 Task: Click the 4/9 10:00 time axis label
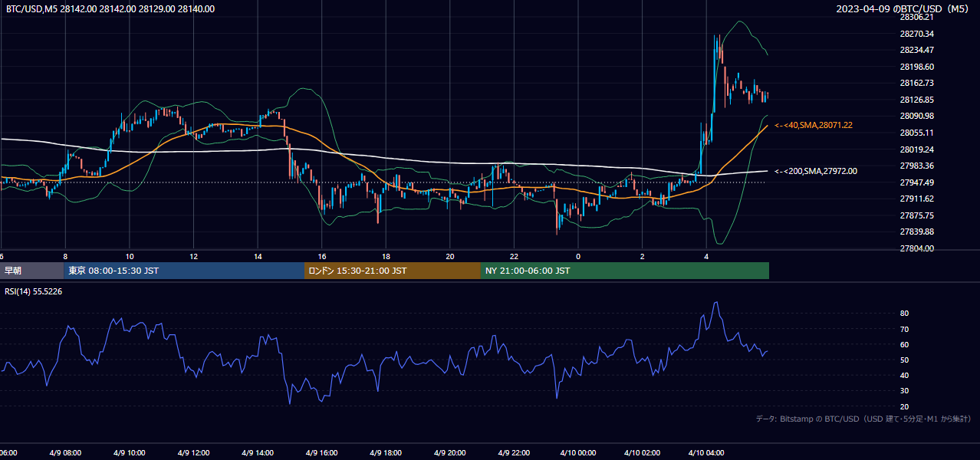(x=130, y=453)
